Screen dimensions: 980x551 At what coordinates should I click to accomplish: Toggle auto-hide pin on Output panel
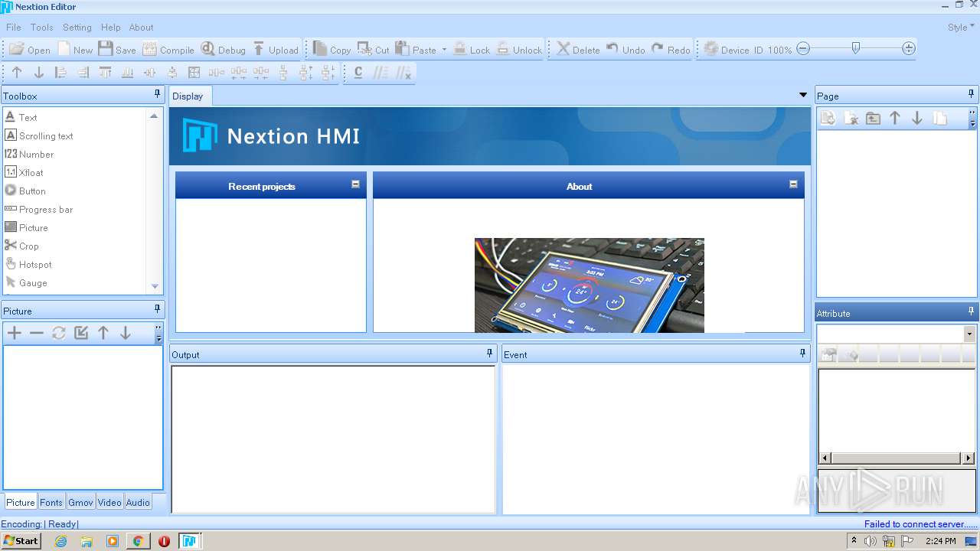[490, 353]
